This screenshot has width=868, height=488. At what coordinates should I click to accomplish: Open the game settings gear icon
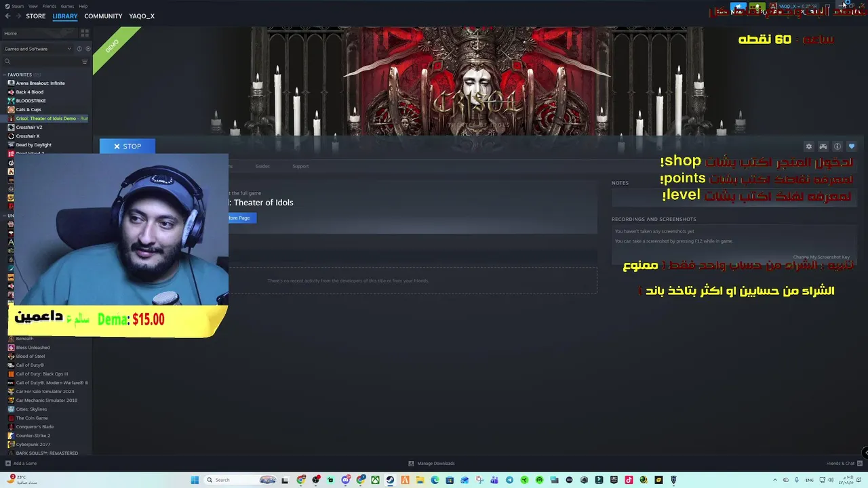coord(808,146)
